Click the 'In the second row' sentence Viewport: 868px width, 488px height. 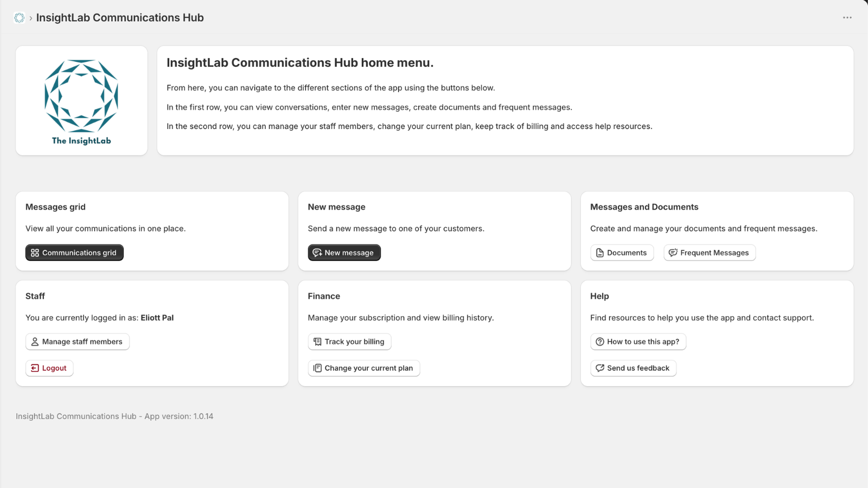[x=410, y=126]
